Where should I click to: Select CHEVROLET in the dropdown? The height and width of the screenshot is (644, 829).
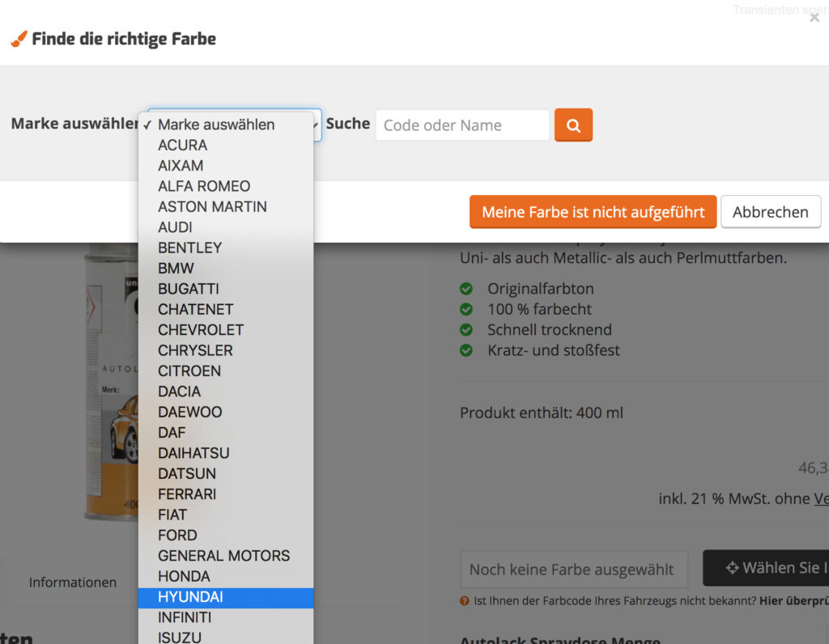tap(226, 330)
